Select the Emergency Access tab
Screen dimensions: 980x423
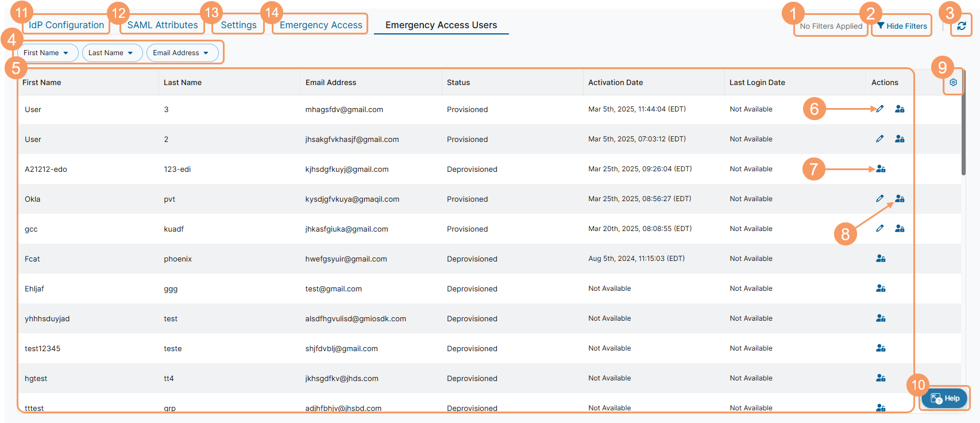[321, 25]
